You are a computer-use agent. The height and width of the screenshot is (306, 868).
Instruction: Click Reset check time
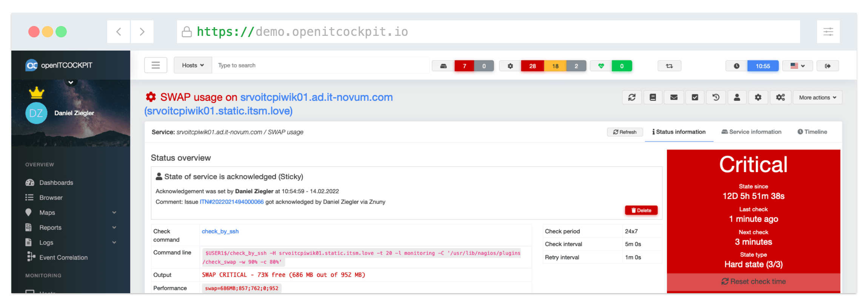(x=753, y=281)
